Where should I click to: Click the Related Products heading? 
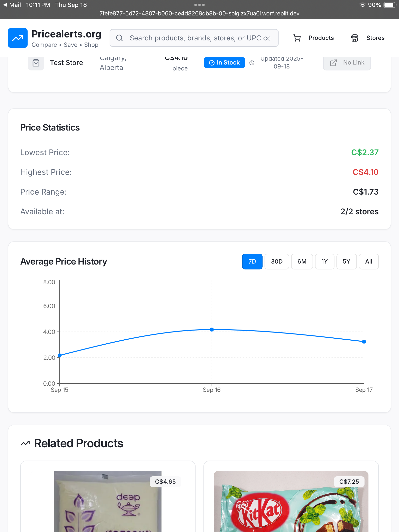79,443
